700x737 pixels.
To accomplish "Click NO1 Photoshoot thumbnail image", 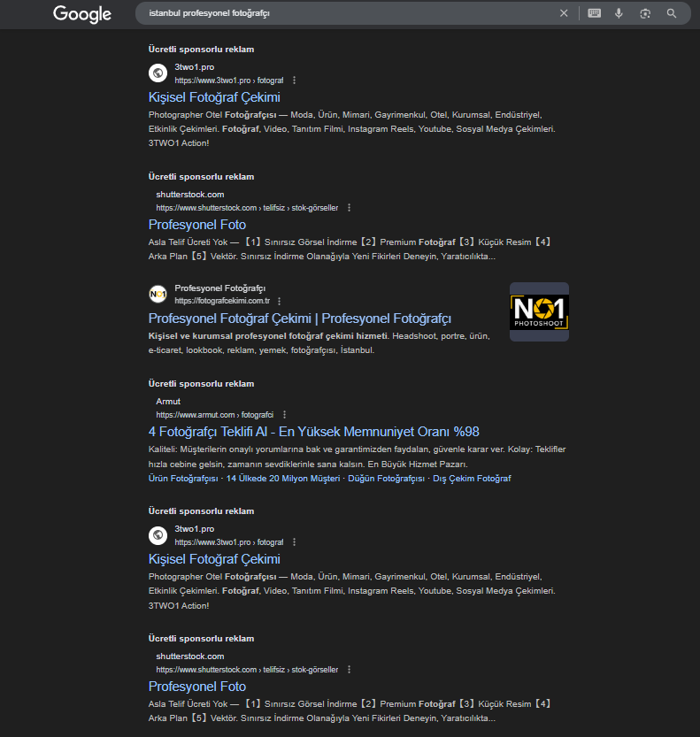I will [539, 312].
